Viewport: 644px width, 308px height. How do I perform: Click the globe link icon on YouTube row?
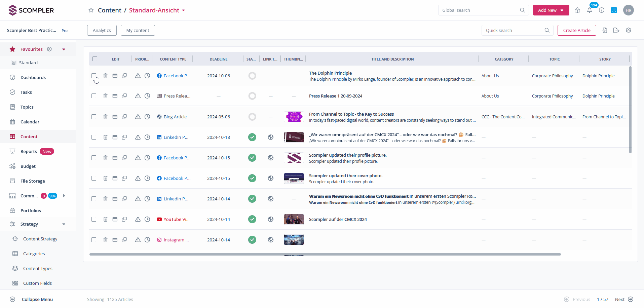pos(271,219)
